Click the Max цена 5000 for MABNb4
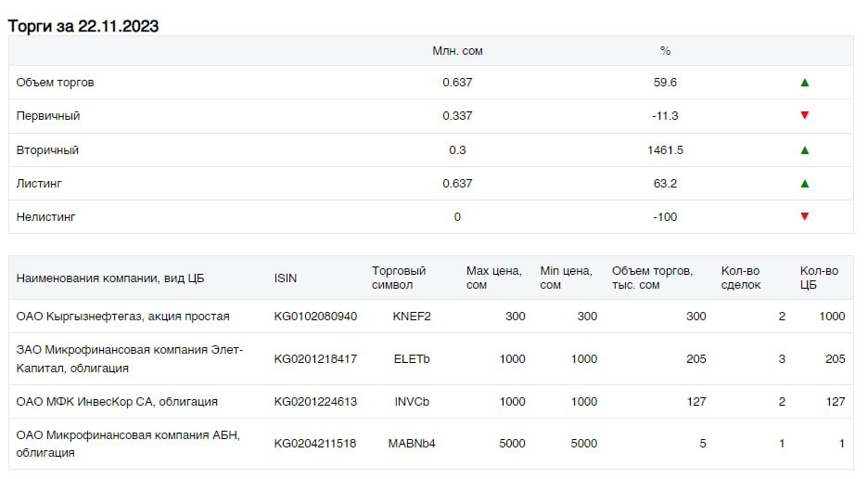This screenshot has width=868, height=479. click(x=512, y=444)
